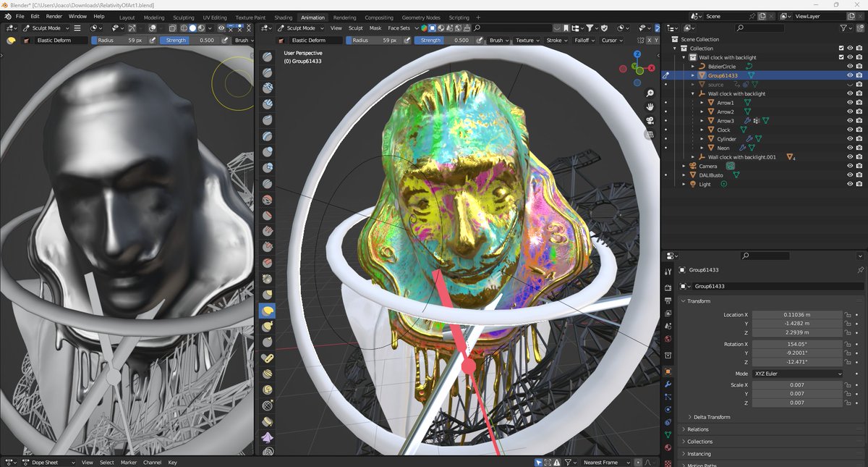Open the Material properties tab
Image resolution: width=868 pixels, height=467 pixels.
coord(668,447)
